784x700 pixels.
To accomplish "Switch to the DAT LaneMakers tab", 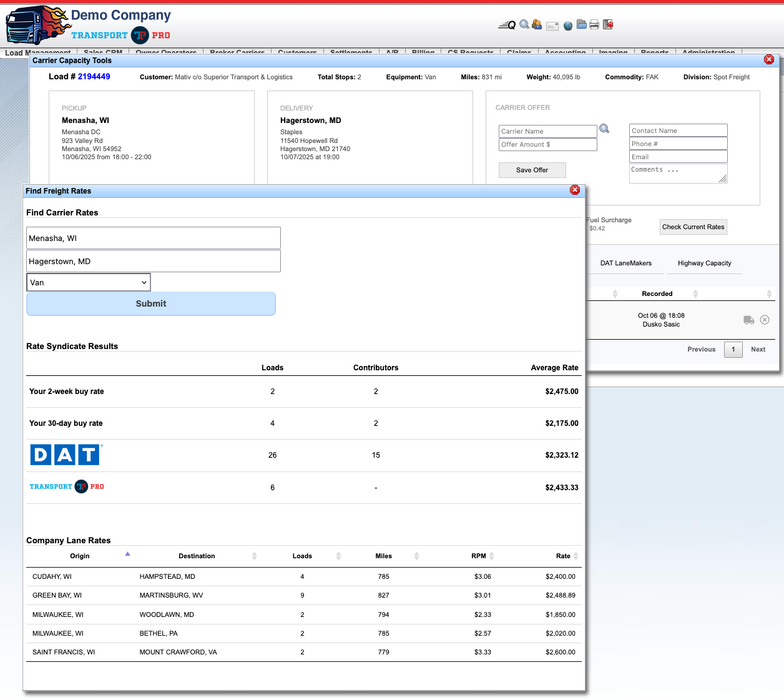I will pyautogui.click(x=625, y=263).
